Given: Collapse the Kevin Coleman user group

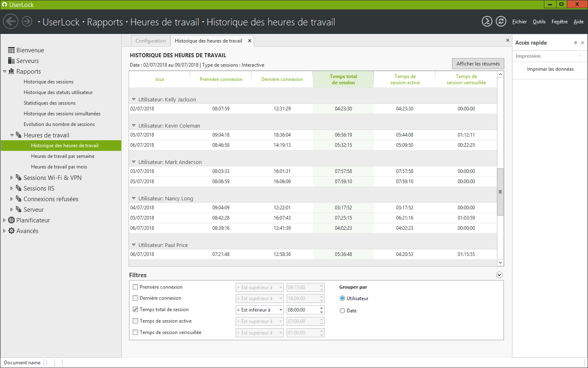Looking at the screenshot, I should (x=134, y=126).
